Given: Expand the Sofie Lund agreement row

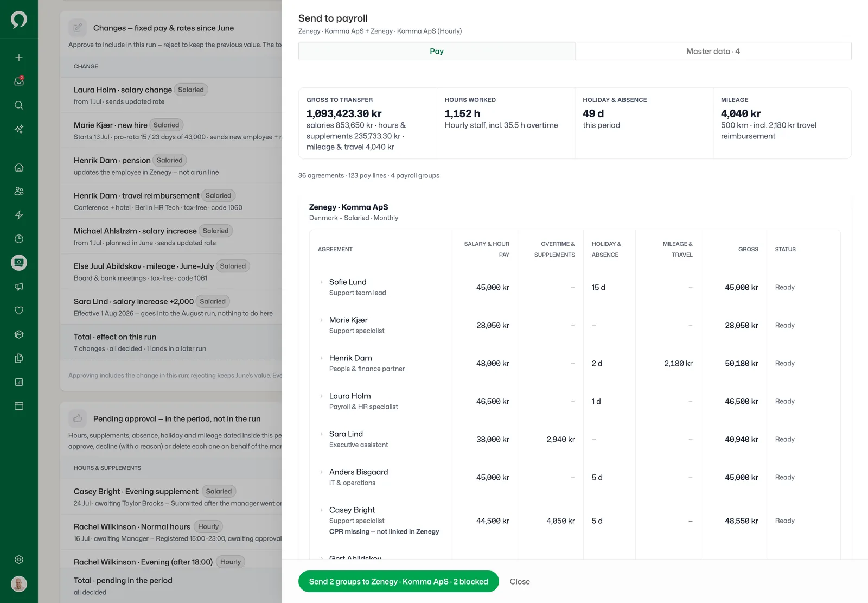Looking at the screenshot, I should 321,282.
